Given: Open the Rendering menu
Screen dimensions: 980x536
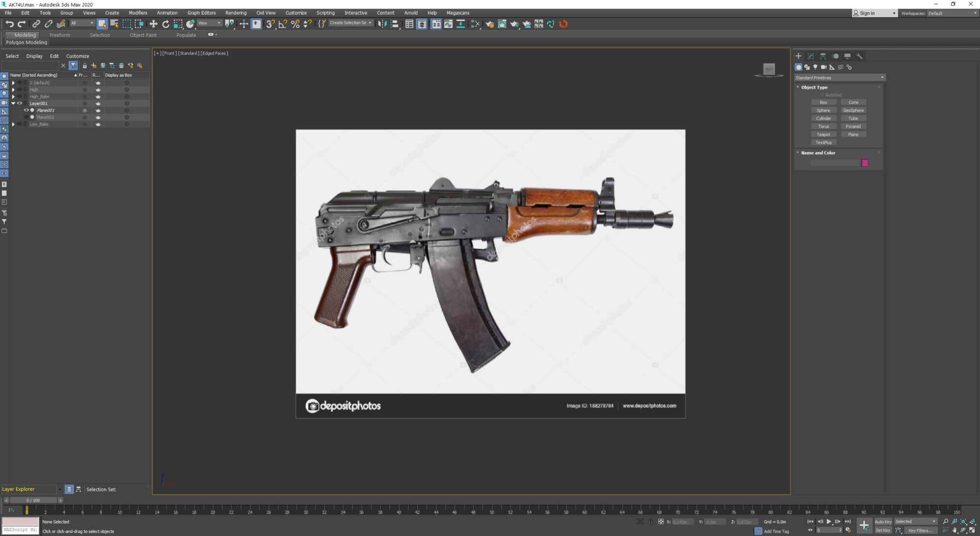Looking at the screenshot, I should 236,13.
